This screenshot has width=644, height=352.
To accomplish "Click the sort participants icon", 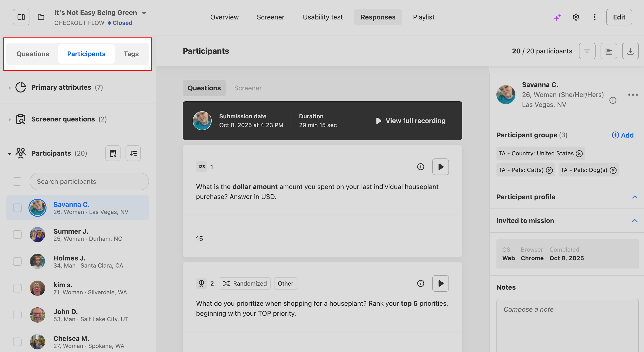I will [133, 153].
